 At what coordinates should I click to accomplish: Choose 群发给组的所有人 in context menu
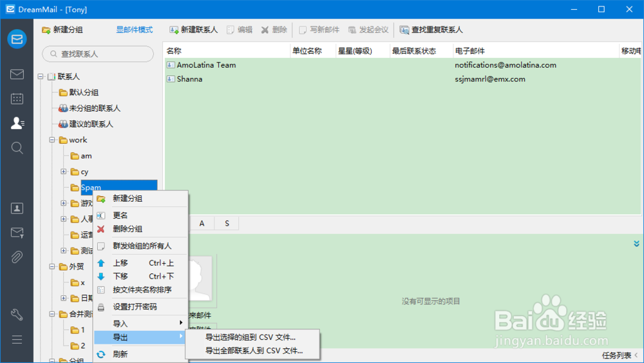tap(140, 246)
